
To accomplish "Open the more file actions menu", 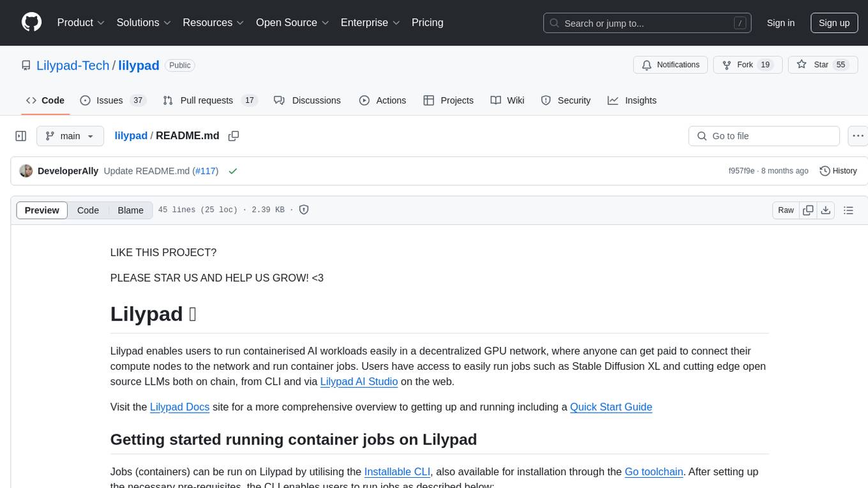I will [x=858, y=136].
